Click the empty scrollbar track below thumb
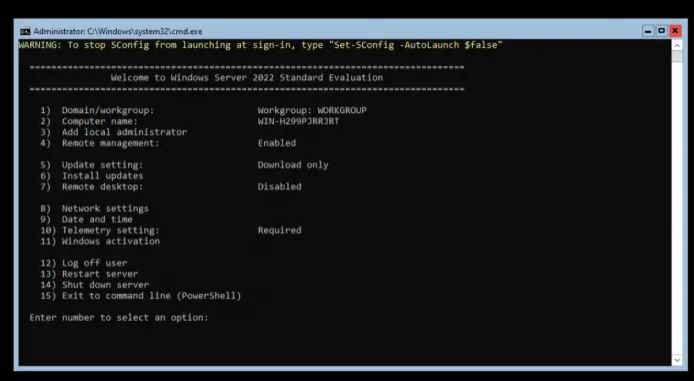This screenshot has width=694, height=381. pos(677,208)
